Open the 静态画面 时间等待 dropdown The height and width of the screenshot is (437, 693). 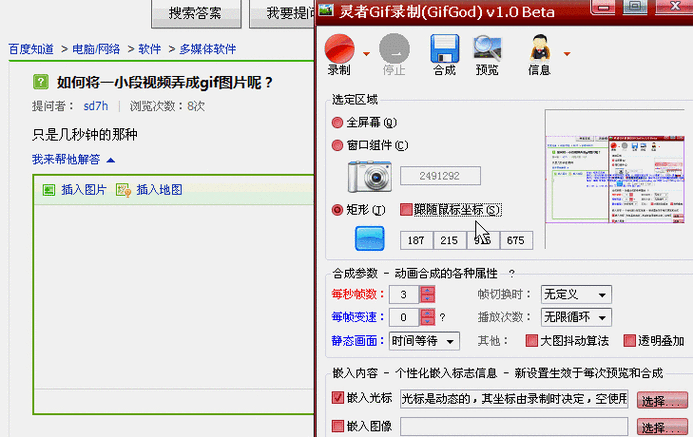pyautogui.click(x=424, y=341)
